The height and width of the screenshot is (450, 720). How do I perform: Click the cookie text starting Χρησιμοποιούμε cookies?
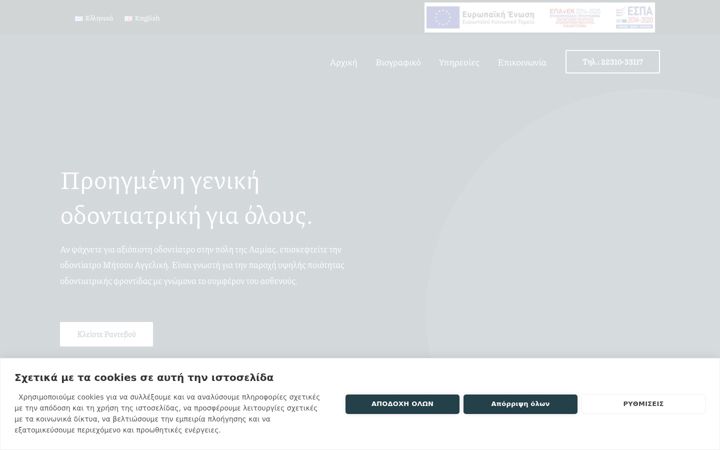[167, 414]
